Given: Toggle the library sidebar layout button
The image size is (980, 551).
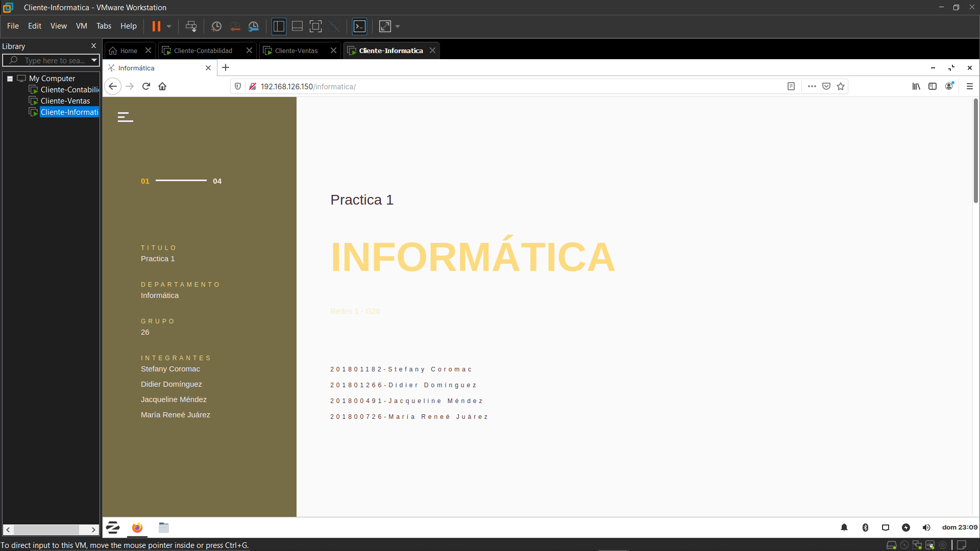Looking at the screenshot, I should (x=279, y=26).
